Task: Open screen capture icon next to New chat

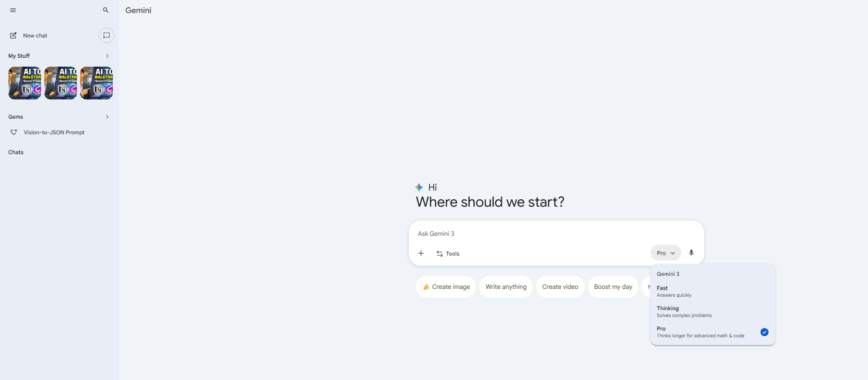Action: tap(107, 35)
